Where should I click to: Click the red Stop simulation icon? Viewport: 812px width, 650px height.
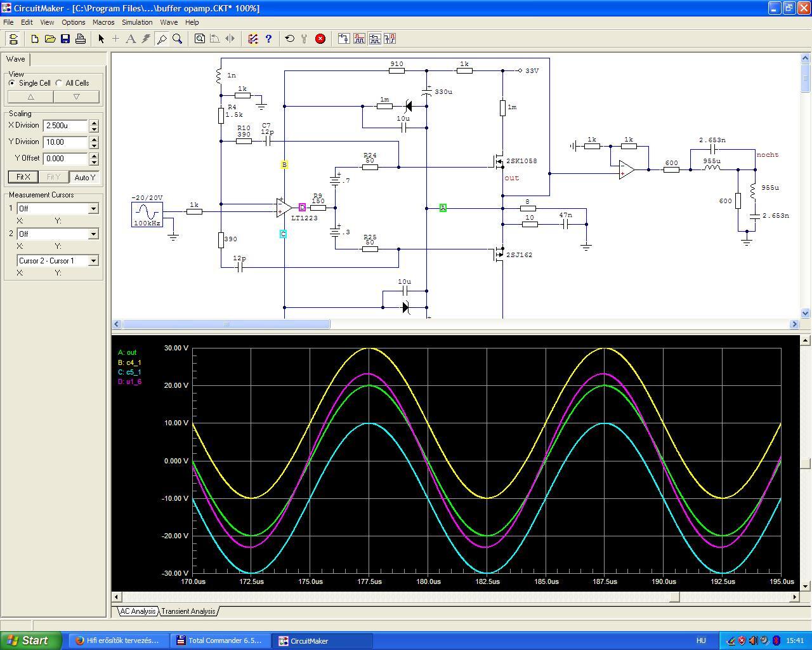click(x=320, y=39)
